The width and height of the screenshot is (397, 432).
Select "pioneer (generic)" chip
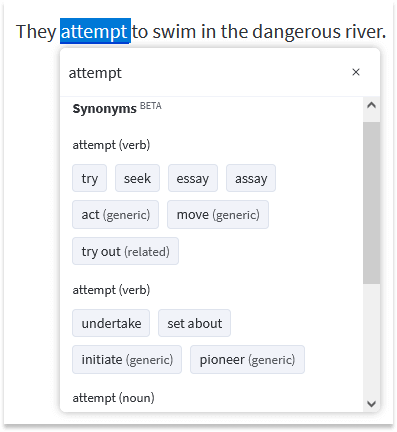[x=247, y=360]
